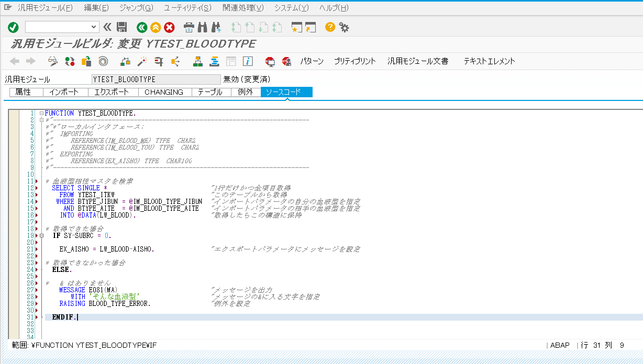643x364 pixels.
Task: Click the Display Navigation Window icon
Action: tap(214, 61)
